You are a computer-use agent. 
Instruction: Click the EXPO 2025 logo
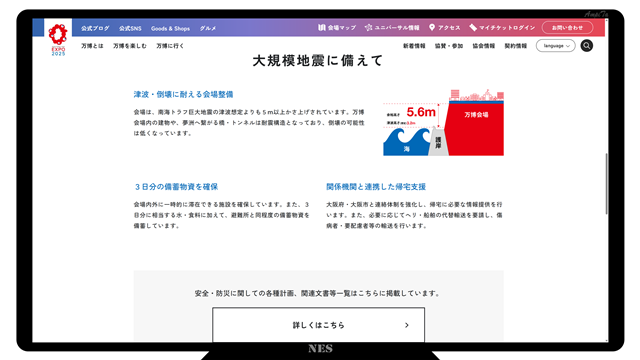coord(58,39)
